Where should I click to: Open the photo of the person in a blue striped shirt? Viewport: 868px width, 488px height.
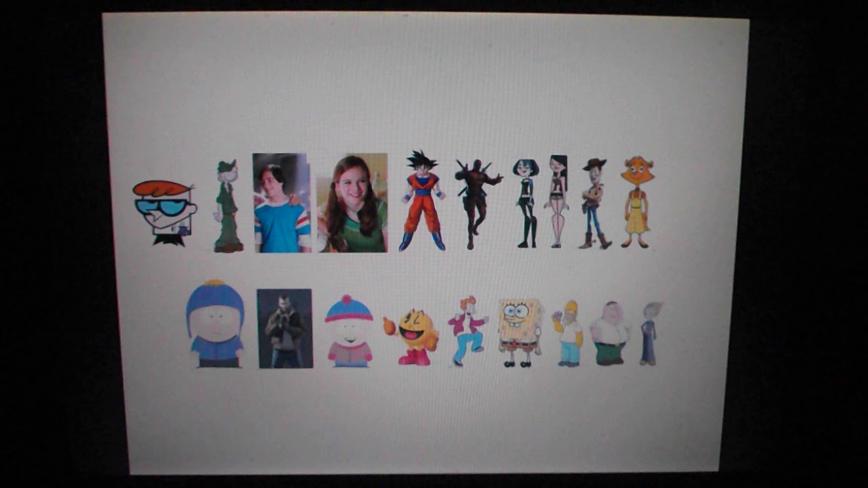tap(282, 203)
